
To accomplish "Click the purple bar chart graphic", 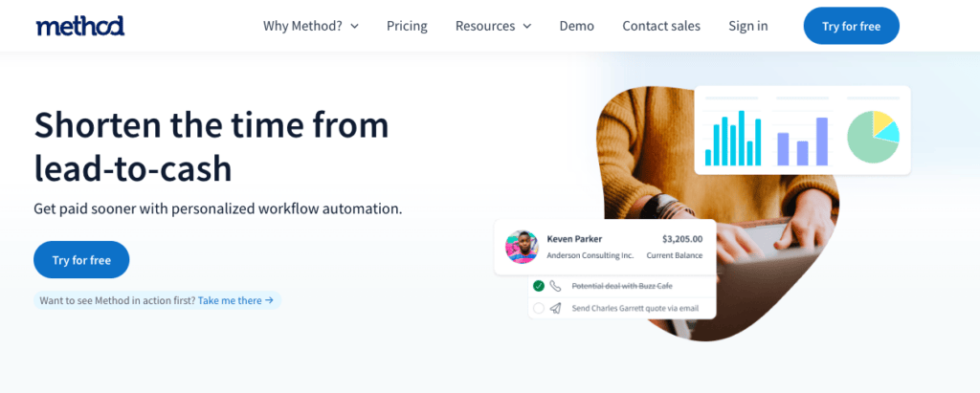I will 803,142.
